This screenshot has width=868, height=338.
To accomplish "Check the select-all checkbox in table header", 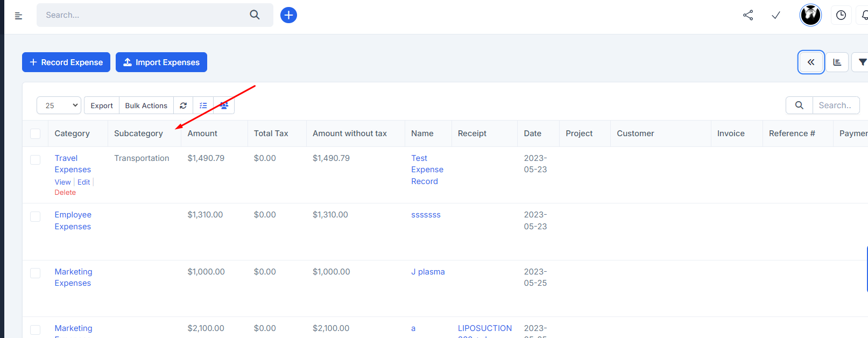I will [x=36, y=133].
